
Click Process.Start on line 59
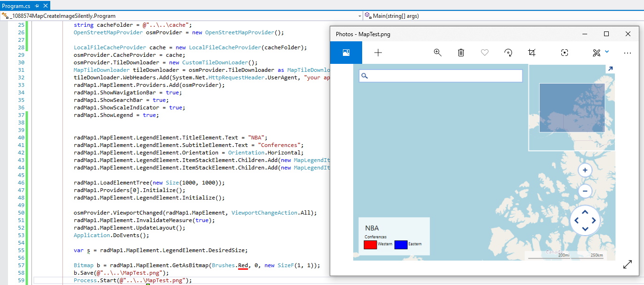tap(95, 280)
